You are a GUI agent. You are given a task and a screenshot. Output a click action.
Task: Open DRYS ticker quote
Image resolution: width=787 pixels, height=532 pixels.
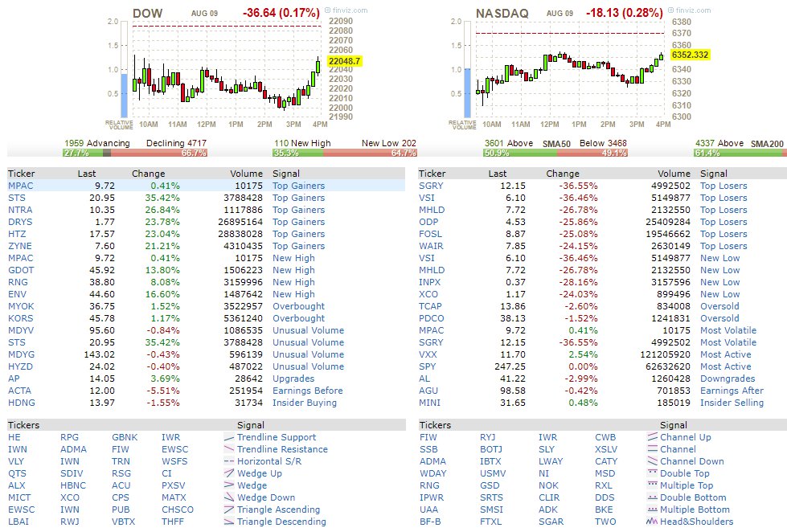pyautogui.click(x=20, y=222)
